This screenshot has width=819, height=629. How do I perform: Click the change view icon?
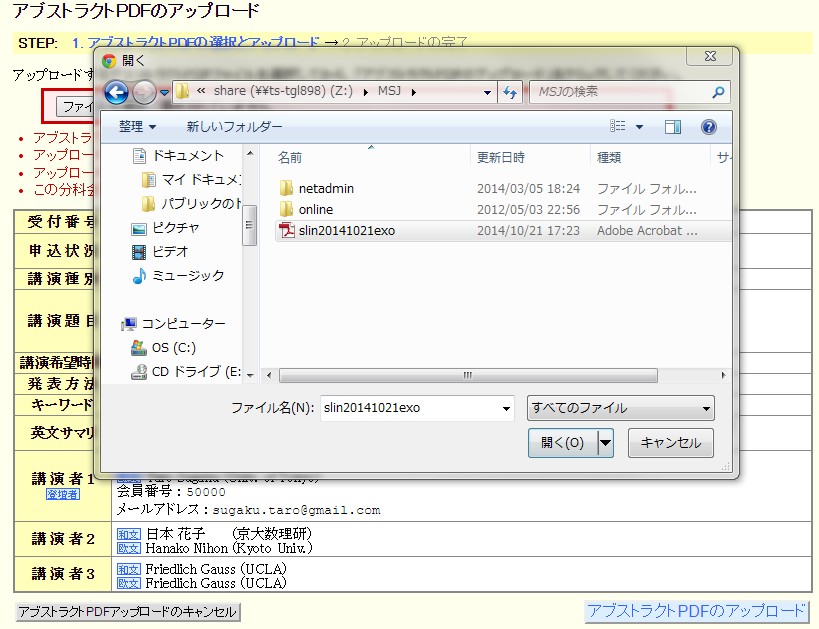[619, 127]
